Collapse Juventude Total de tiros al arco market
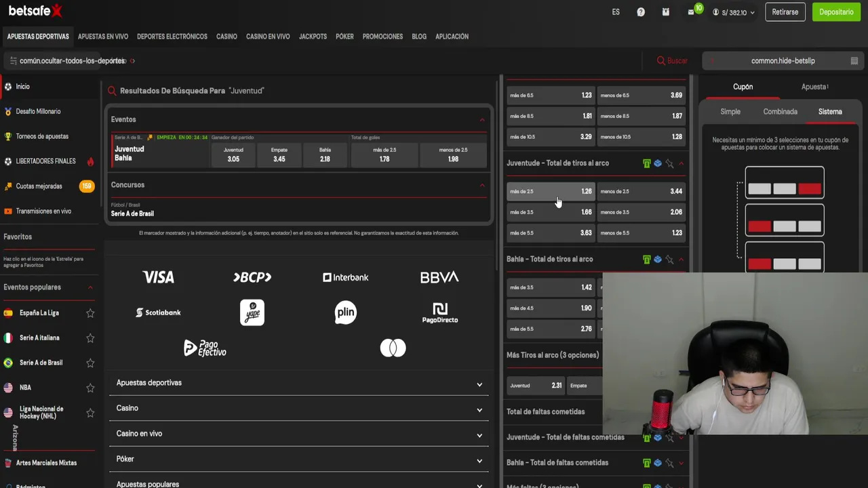The image size is (868, 488). point(681,163)
